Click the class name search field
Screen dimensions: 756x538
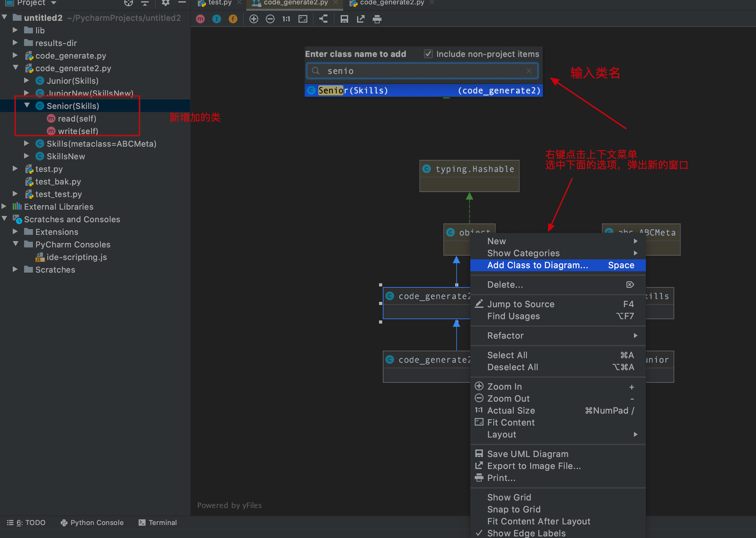[422, 71]
